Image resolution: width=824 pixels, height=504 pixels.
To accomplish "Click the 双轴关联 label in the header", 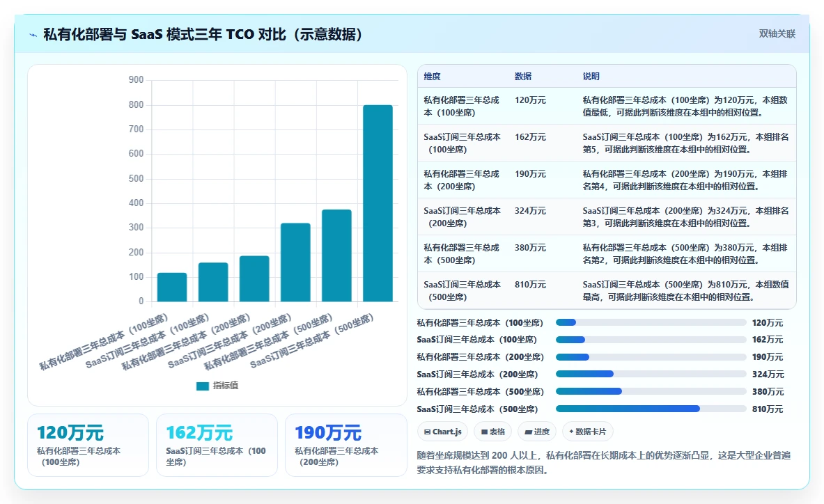I will pos(777,33).
